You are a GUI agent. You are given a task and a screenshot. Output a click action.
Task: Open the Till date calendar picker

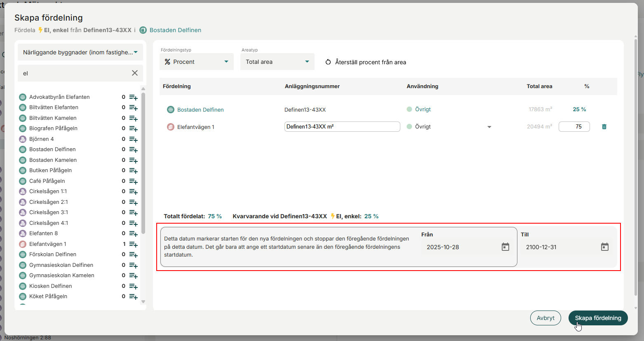pos(604,247)
